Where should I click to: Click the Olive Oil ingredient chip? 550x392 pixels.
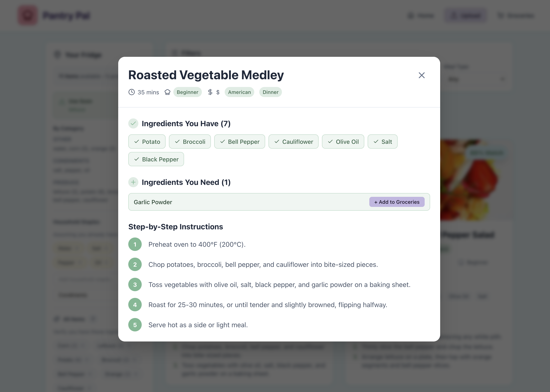coord(343,142)
